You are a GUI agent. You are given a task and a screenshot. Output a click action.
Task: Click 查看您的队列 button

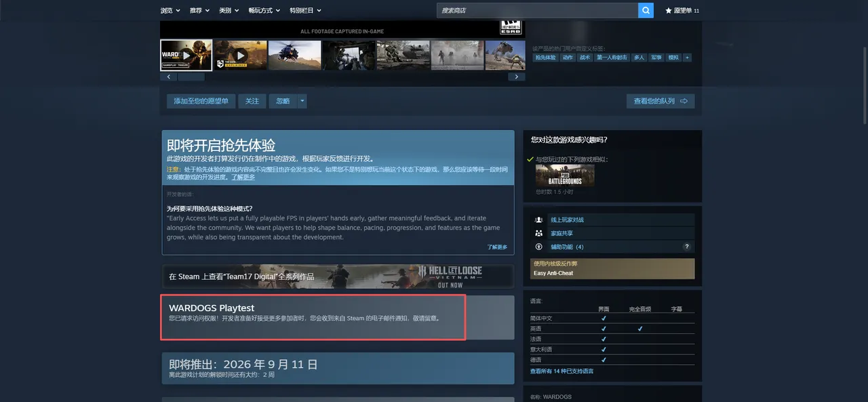[660, 101]
